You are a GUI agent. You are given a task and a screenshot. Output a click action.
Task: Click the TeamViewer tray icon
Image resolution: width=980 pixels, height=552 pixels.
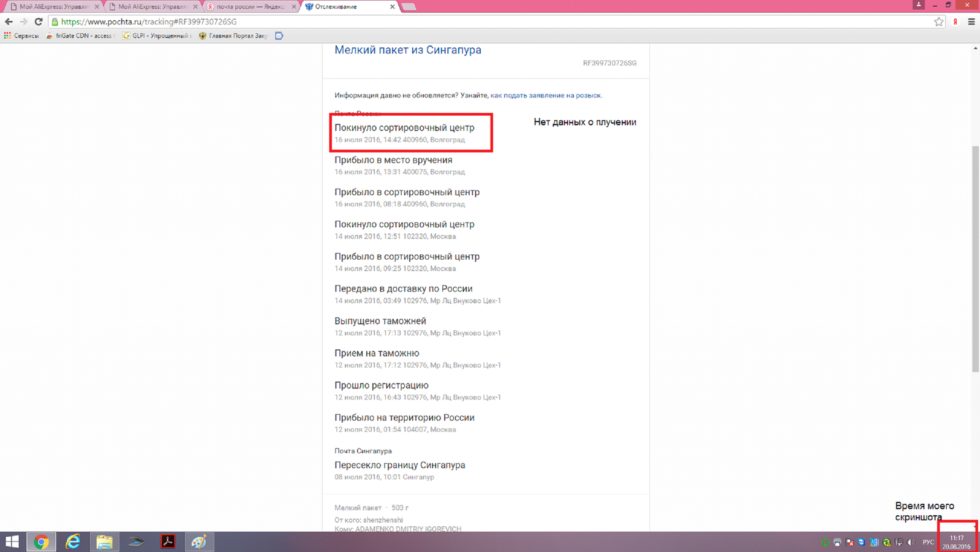[862, 542]
